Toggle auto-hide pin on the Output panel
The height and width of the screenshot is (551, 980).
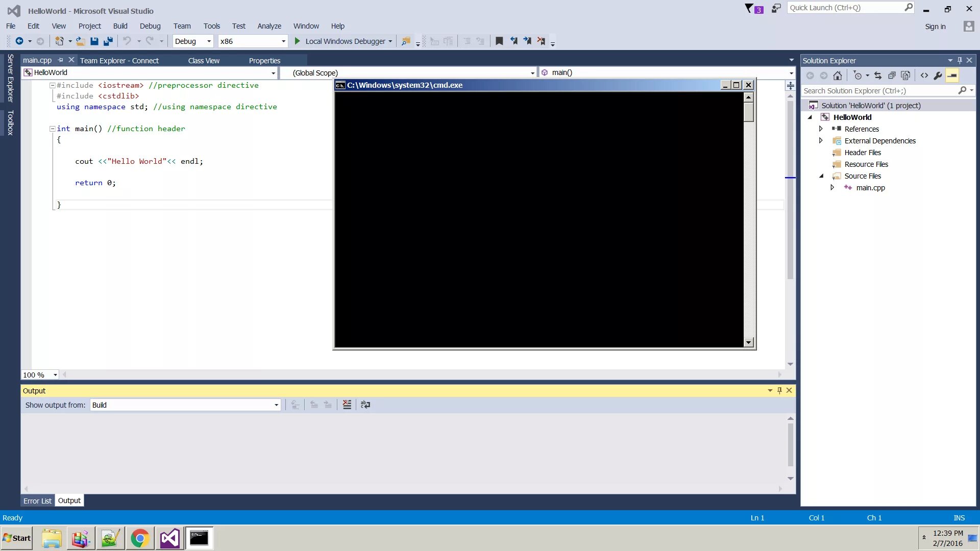point(779,390)
